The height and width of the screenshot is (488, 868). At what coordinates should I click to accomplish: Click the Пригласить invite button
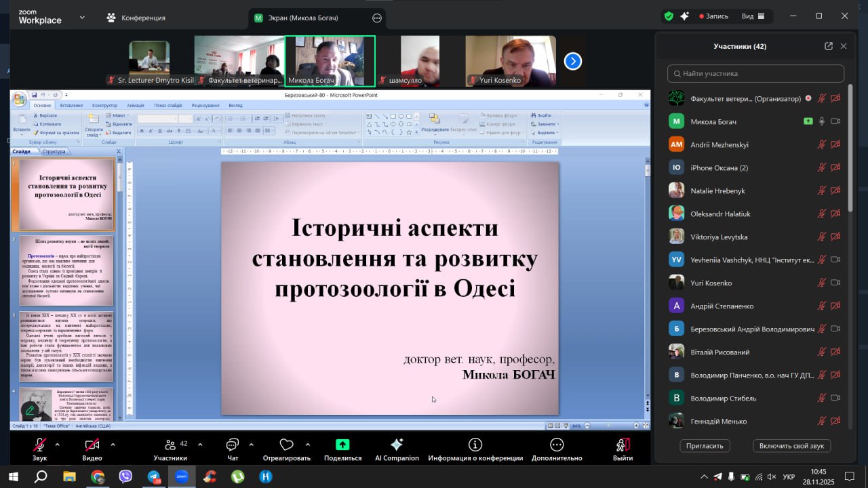coord(705,445)
